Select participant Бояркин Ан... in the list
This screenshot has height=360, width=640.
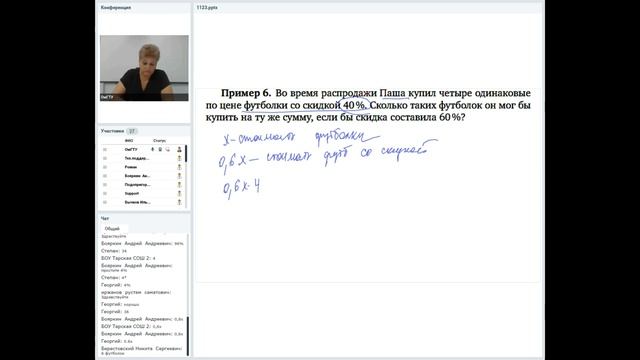(138, 176)
